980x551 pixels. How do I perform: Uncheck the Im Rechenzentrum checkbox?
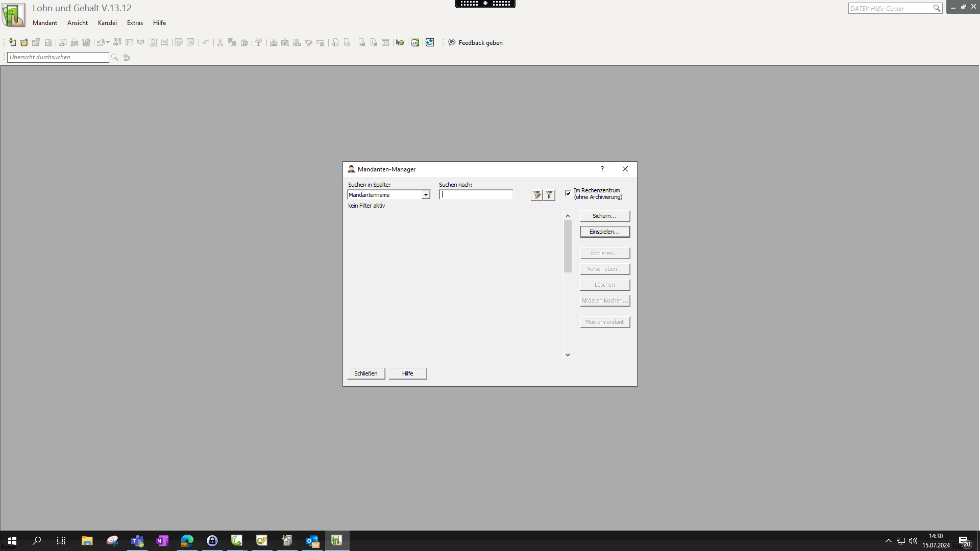coord(568,193)
